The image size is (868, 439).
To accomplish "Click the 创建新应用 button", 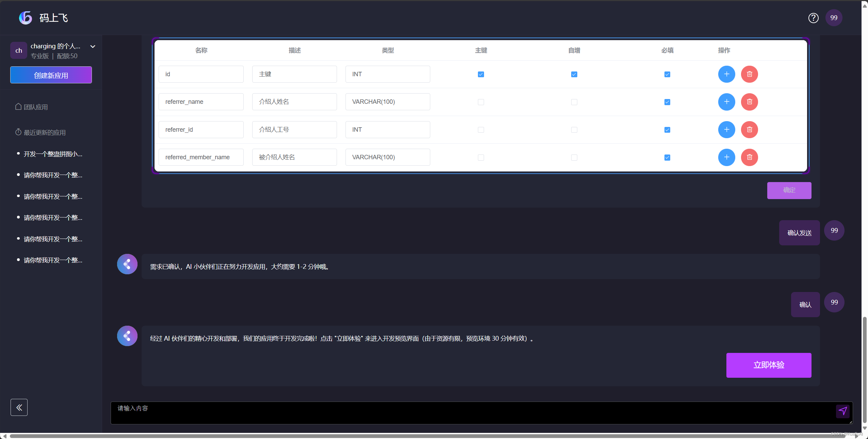I will pos(51,75).
